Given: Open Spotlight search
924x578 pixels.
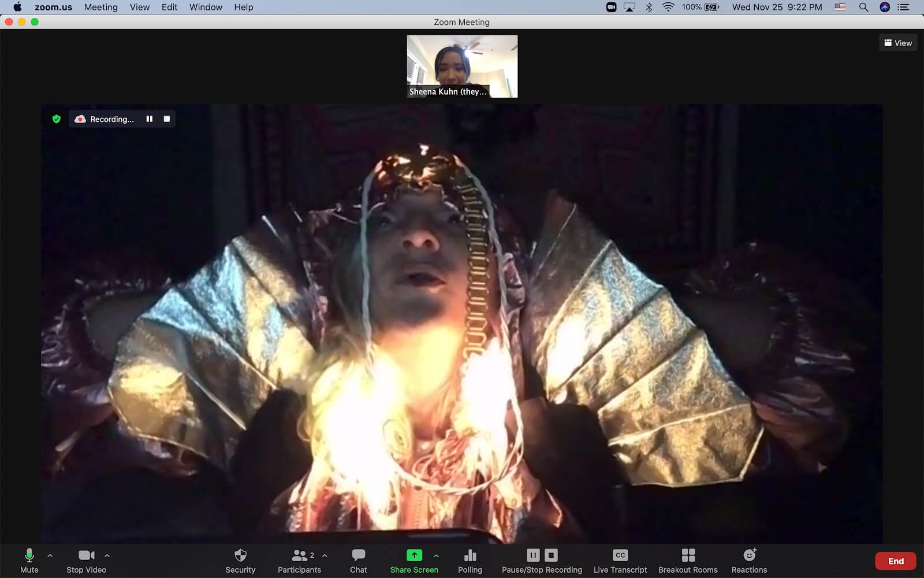Looking at the screenshot, I should (x=863, y=7).
